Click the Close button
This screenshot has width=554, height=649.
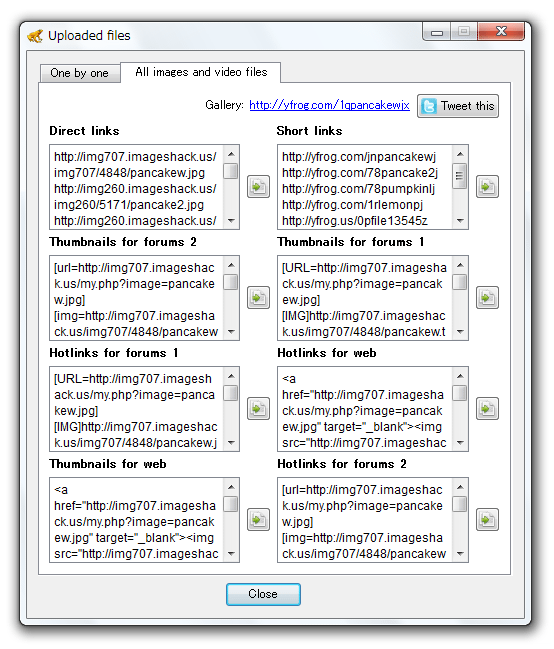pyautogui.click(x=263, y=594)
